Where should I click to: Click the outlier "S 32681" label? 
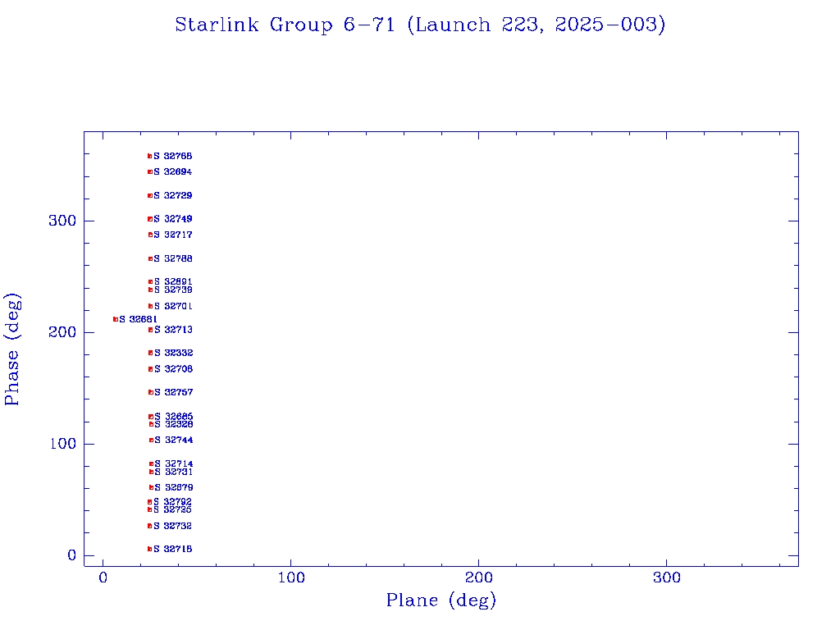(x=138, y=319)
